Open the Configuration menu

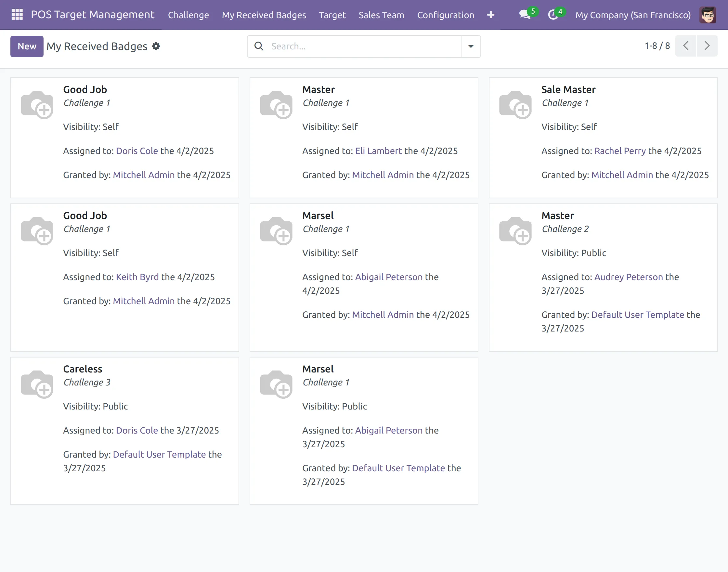point(445,15)
